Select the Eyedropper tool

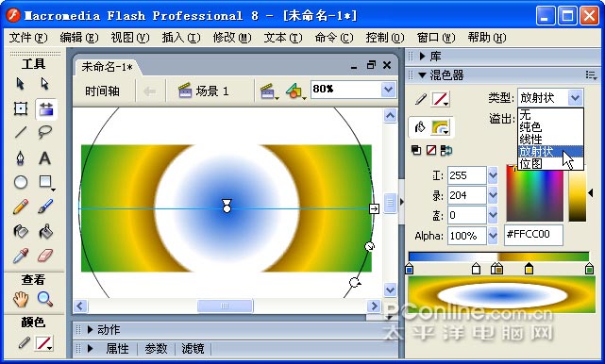coord(21,256)
